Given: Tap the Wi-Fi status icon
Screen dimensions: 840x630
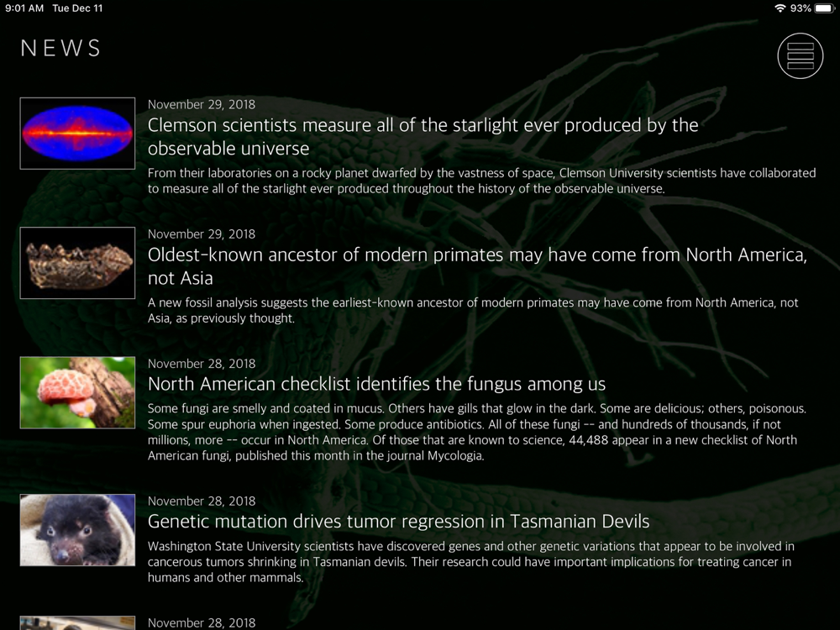Looking at the screenshot, I should point(780,8).
